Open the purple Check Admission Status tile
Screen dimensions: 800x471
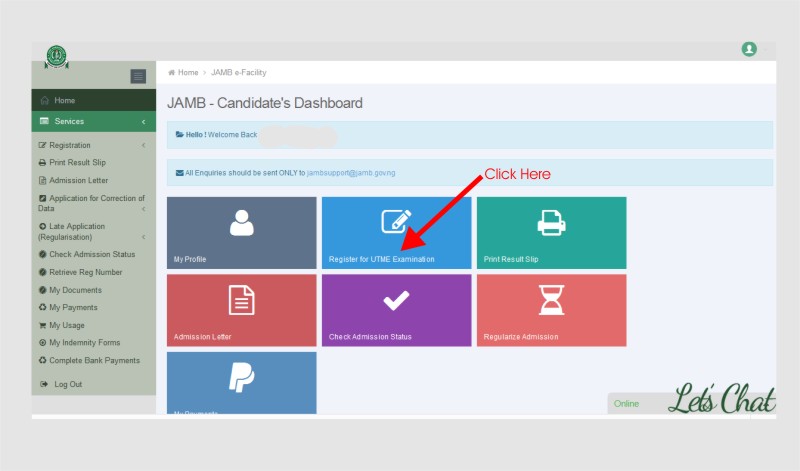pos(396,310)
